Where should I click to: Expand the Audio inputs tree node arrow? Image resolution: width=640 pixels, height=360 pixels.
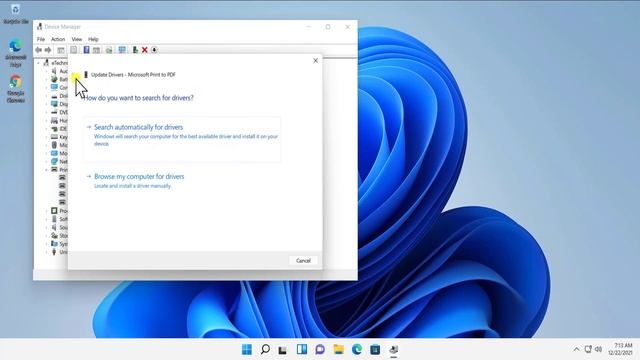(47, 71)
